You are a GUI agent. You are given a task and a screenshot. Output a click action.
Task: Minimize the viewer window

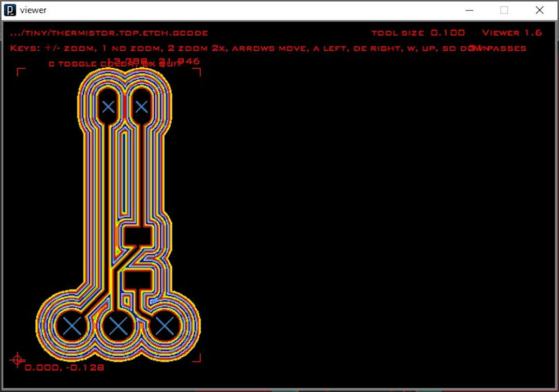click(469, 10)
